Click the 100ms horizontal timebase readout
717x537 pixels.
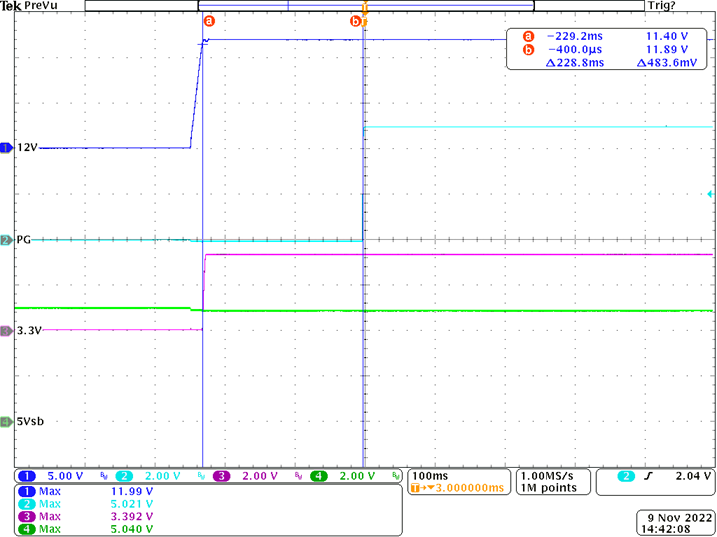point(429,476)
